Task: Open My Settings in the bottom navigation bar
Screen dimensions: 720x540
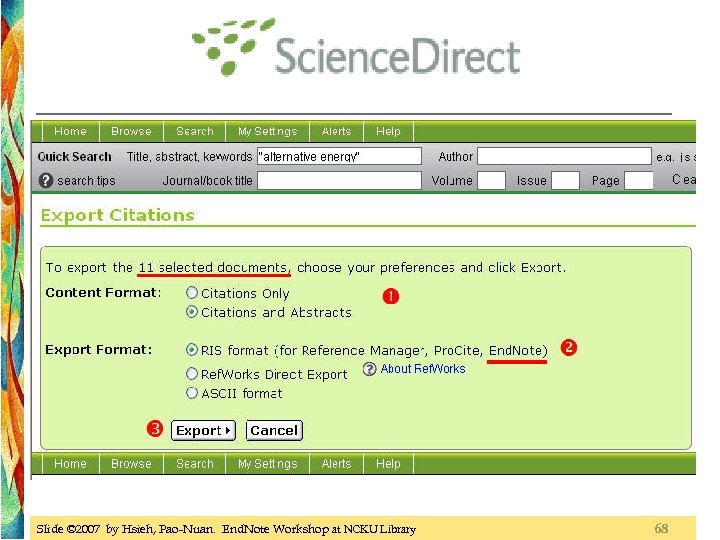Action: pos(268,463)
